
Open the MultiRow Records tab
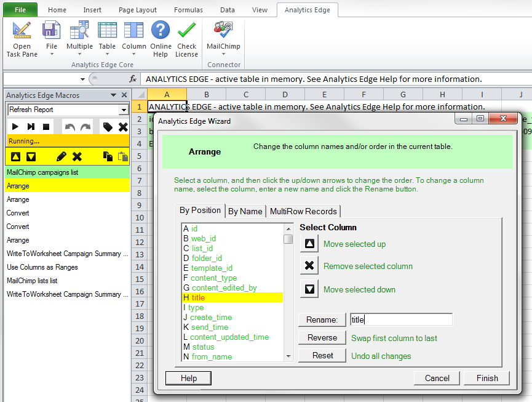click(303, 211)
